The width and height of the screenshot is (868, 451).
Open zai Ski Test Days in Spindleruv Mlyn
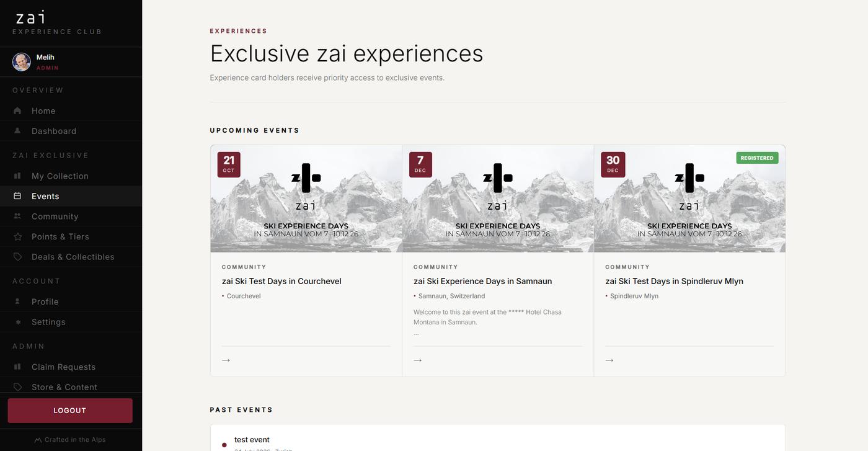tap(674, 281)
